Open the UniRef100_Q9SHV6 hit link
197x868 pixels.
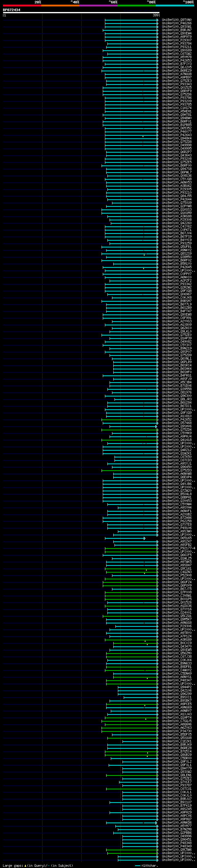pos(177,426)
